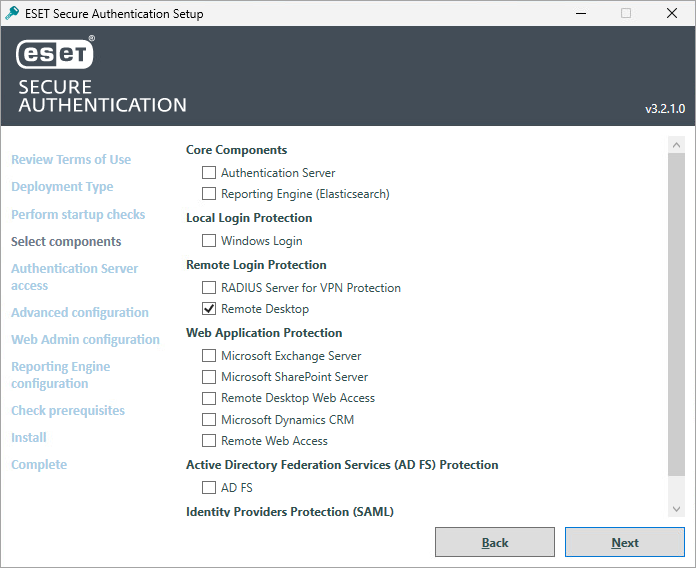Go to Reporting Engine configuration step

61,375
